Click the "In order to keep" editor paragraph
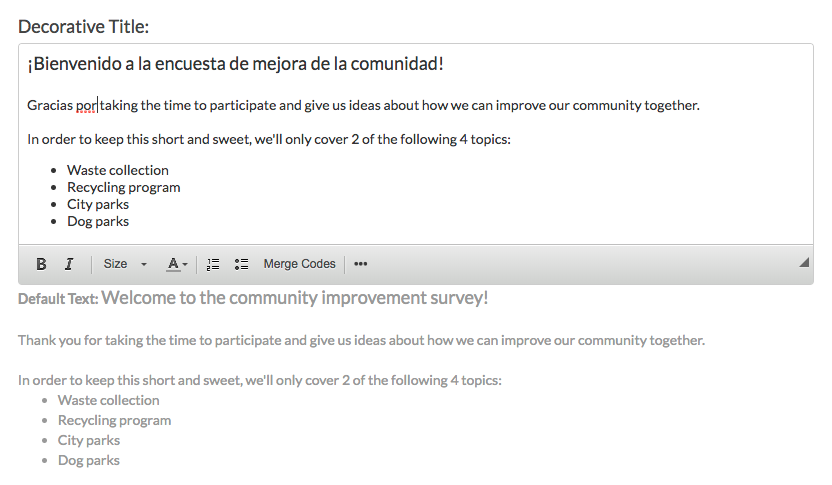832x485 pixels. 269,139
